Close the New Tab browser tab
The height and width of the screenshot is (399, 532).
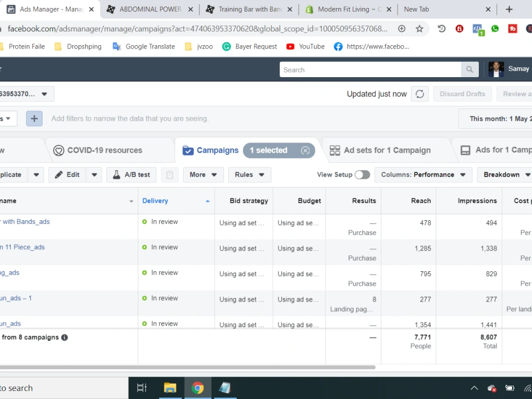coord(488,10)
